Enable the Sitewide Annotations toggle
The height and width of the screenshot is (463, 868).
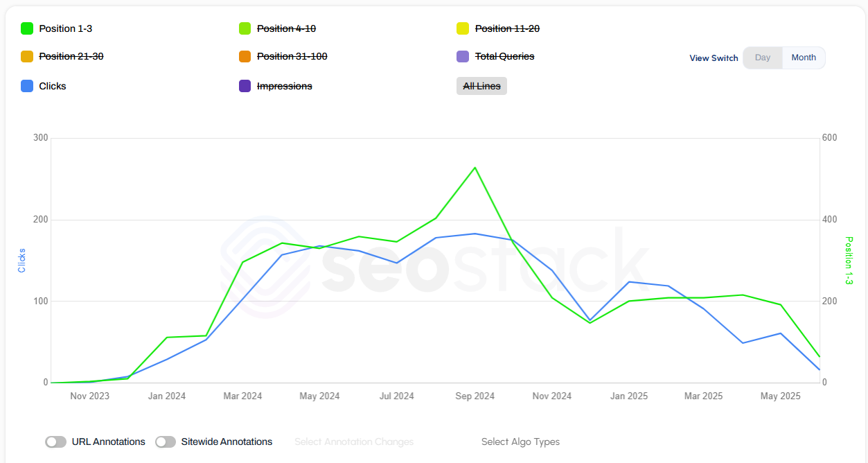click(x=165, y=442)
